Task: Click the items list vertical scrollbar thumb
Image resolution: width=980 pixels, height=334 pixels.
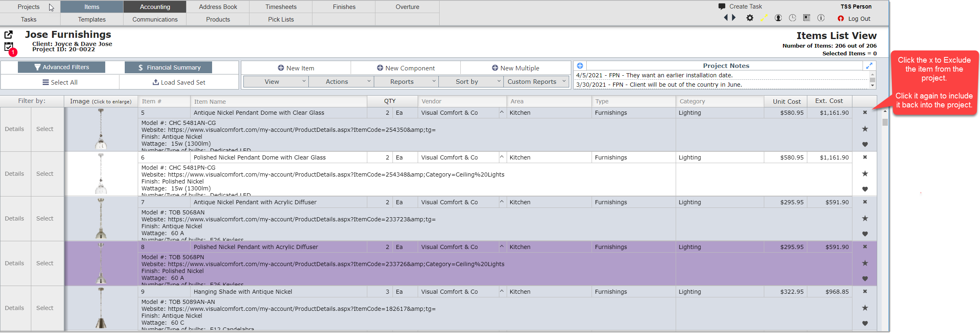Action: [885, 122]
